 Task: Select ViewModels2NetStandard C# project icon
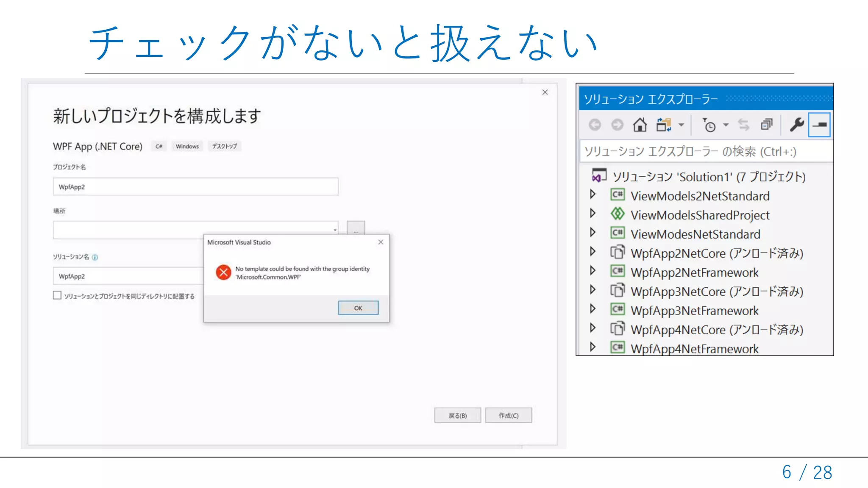(618, 195)
